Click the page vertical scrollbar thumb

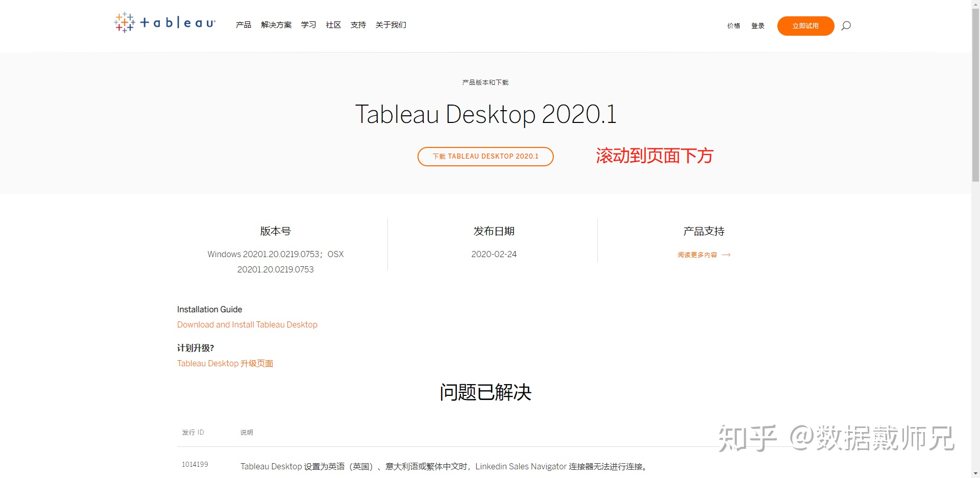[976, 94]
